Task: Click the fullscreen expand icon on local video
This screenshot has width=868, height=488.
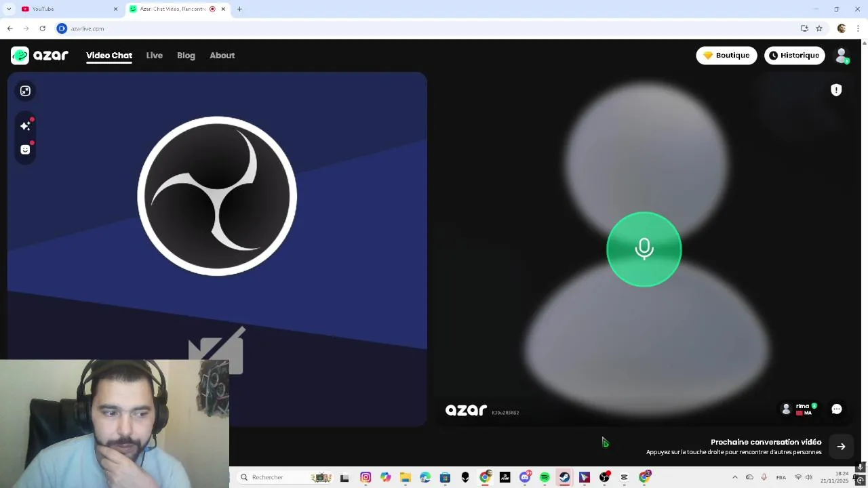Action: (25, 91)
